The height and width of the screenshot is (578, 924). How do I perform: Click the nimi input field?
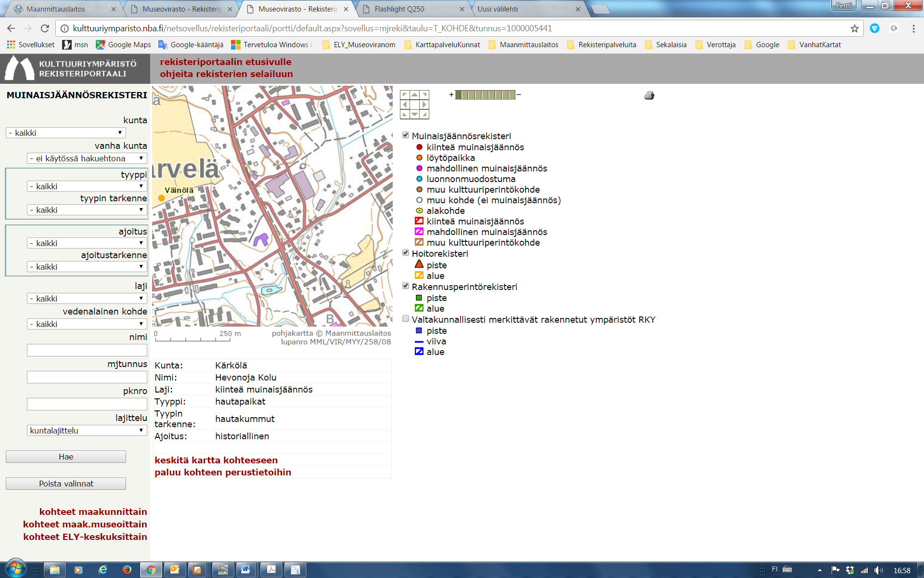click(x=87, y=350)
